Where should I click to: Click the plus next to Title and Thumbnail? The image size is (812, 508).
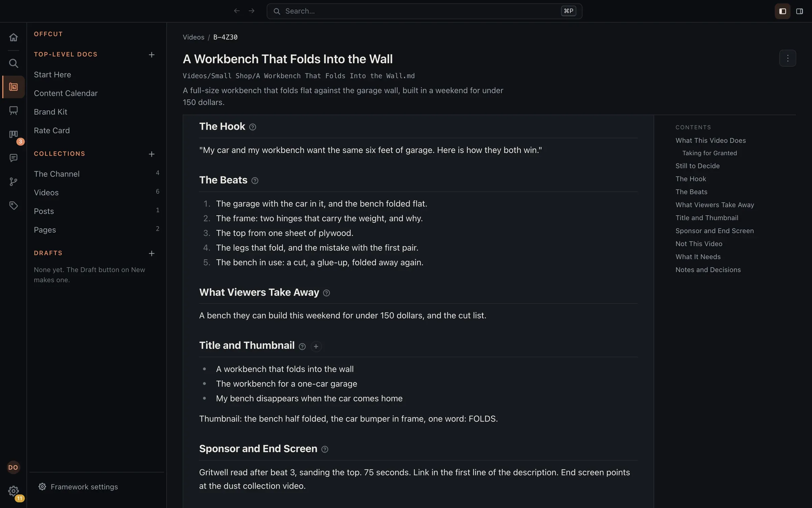click(x=316, y=346)
